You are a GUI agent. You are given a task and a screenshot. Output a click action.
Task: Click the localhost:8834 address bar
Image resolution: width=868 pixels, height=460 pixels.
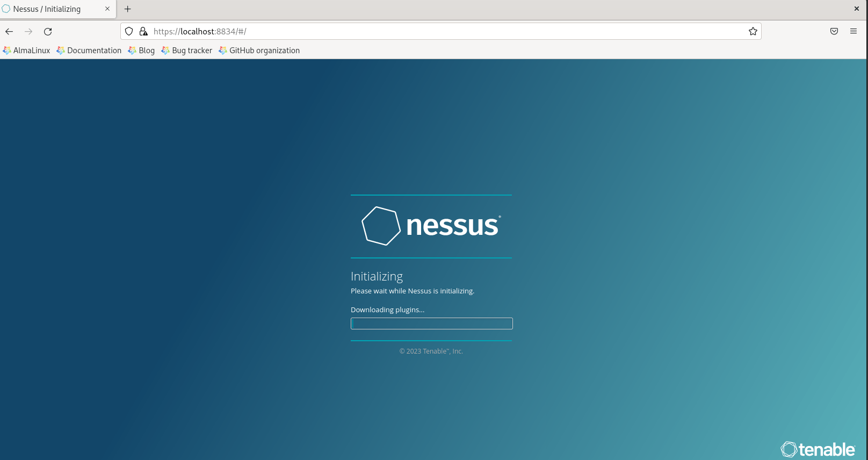point(440,32)
